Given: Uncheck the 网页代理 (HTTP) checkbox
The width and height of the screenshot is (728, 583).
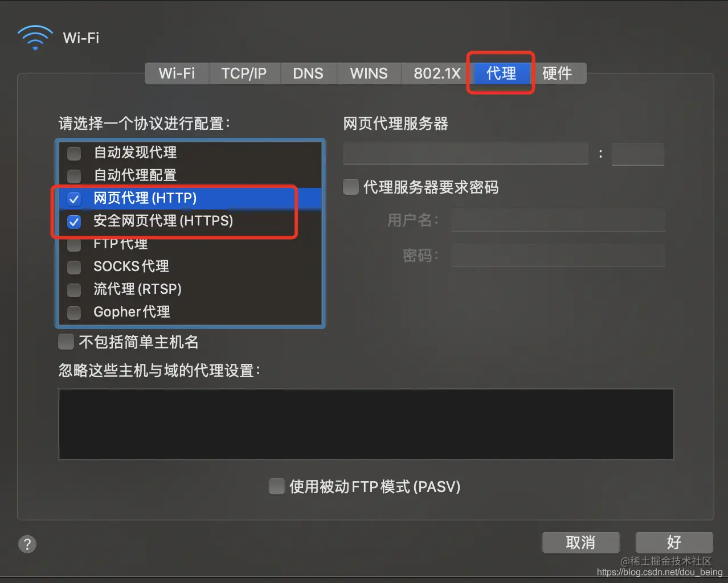Looking at the screenshot, I should click(x=74, y=199).
